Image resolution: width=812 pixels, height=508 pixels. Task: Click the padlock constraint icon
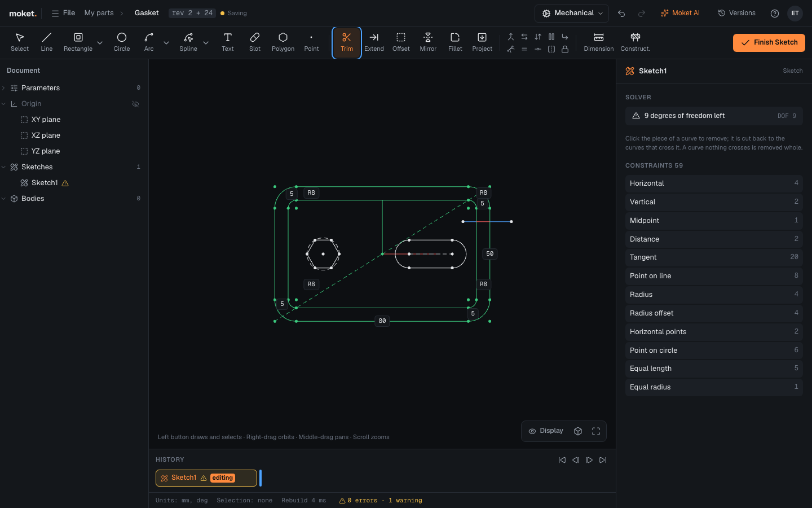(x=565, y=49)
